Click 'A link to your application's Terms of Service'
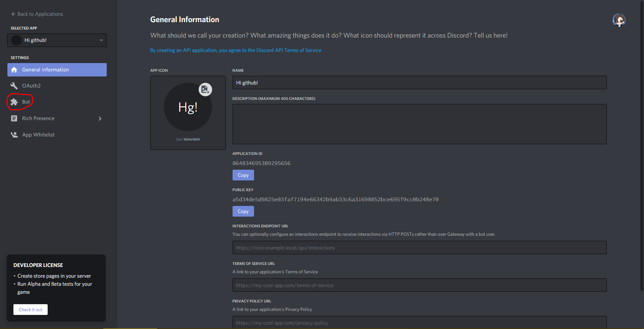The image size is (644, 329). [x=275, y=272]
